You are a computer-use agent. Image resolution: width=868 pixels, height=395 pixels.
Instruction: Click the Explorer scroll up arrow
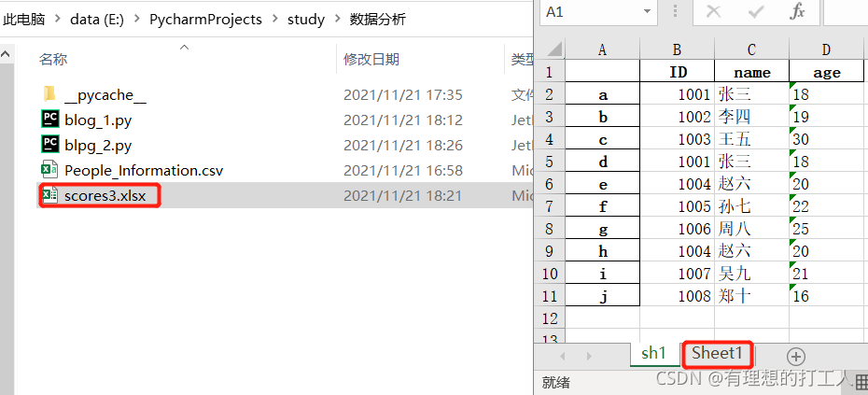[7, 54]
